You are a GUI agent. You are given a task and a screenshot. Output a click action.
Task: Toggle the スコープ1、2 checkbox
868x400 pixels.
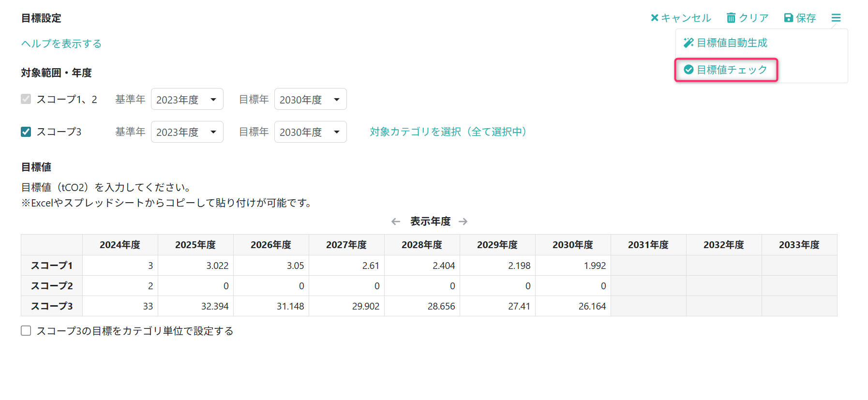(26, 99)
